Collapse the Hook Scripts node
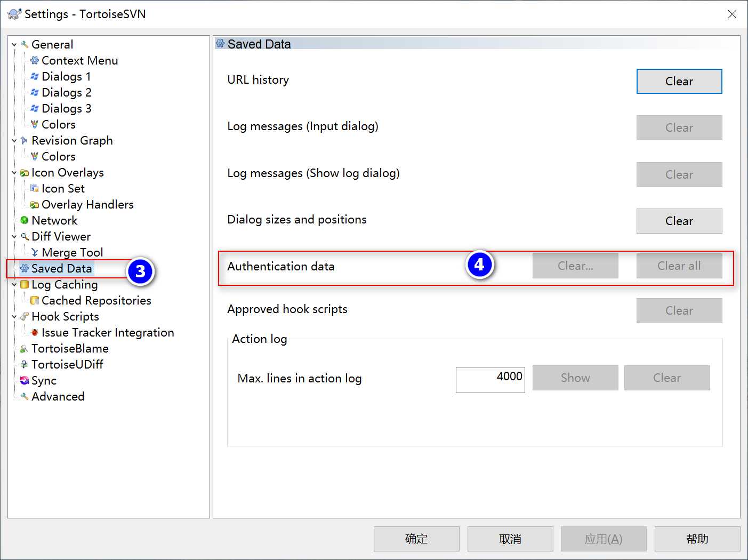The image size is (748, 560). coord(14,317)
